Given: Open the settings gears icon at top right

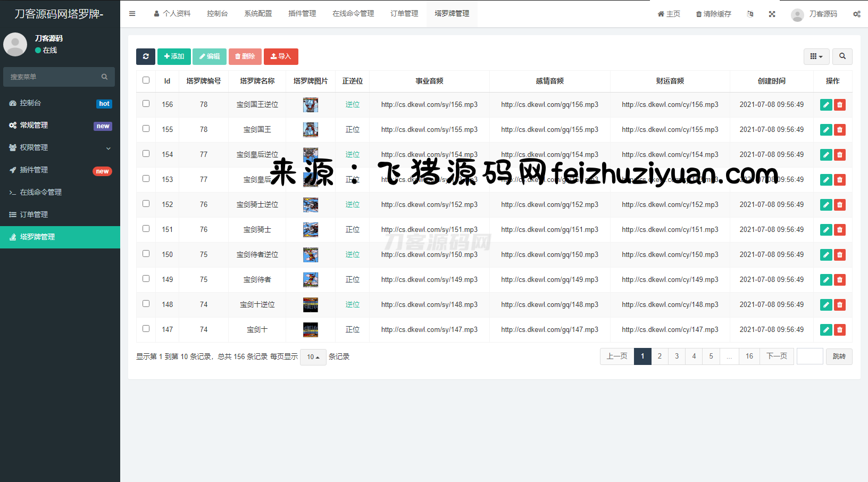Looking at the screenshot, I should [x=856, y=14].
